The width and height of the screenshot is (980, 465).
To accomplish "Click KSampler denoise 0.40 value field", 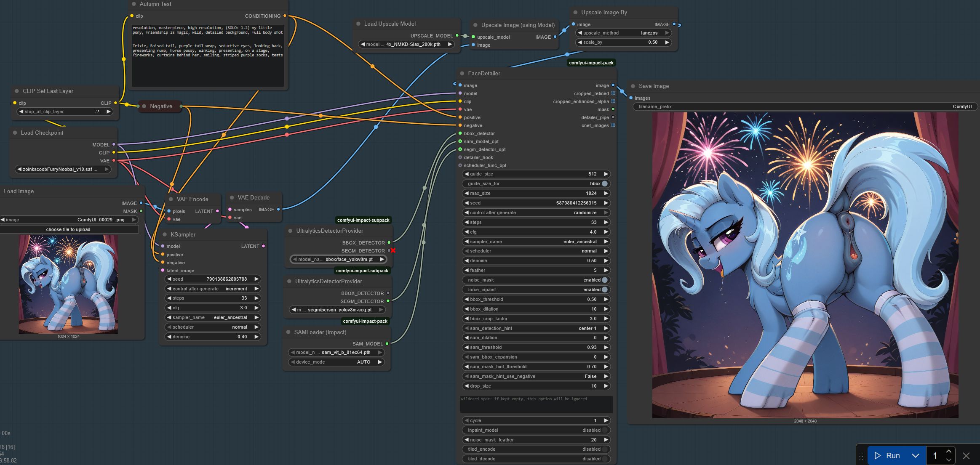I will 213,337.
